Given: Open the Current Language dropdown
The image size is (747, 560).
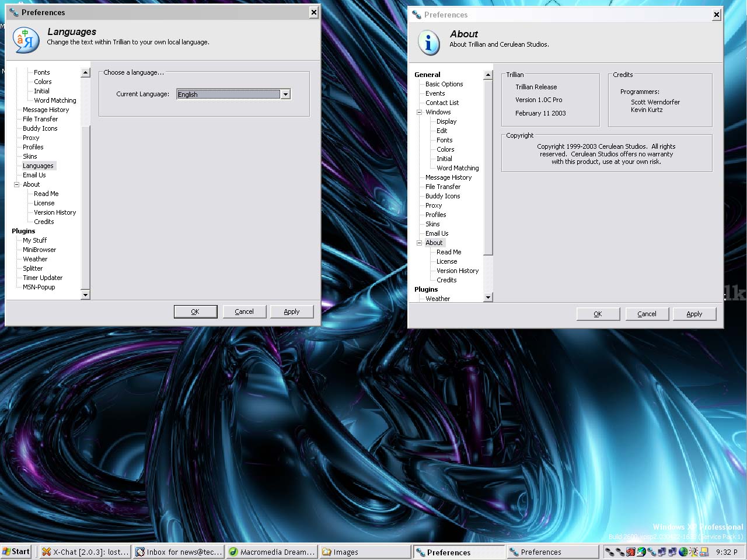Looking at the screenshot, I should tap(285, 94).
